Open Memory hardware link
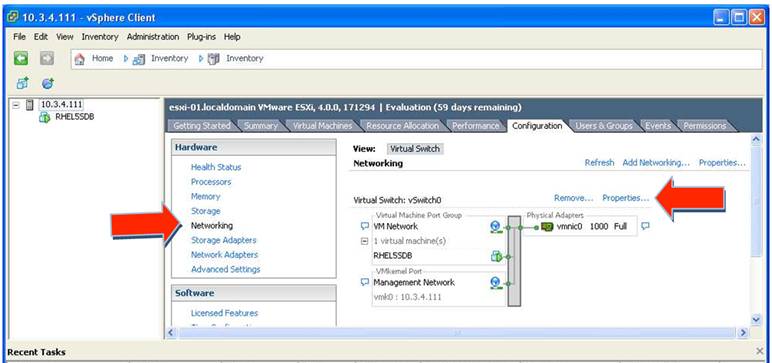 [205, 197]
